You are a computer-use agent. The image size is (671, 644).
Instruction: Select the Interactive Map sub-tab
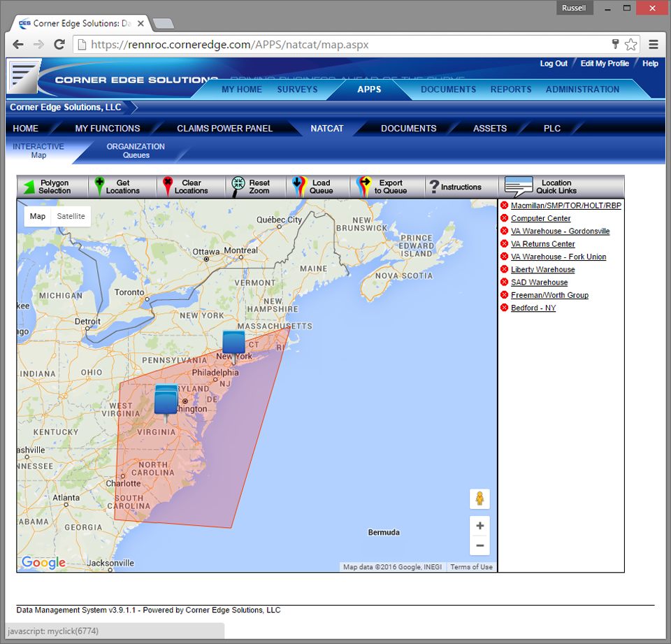coord(38,151)
